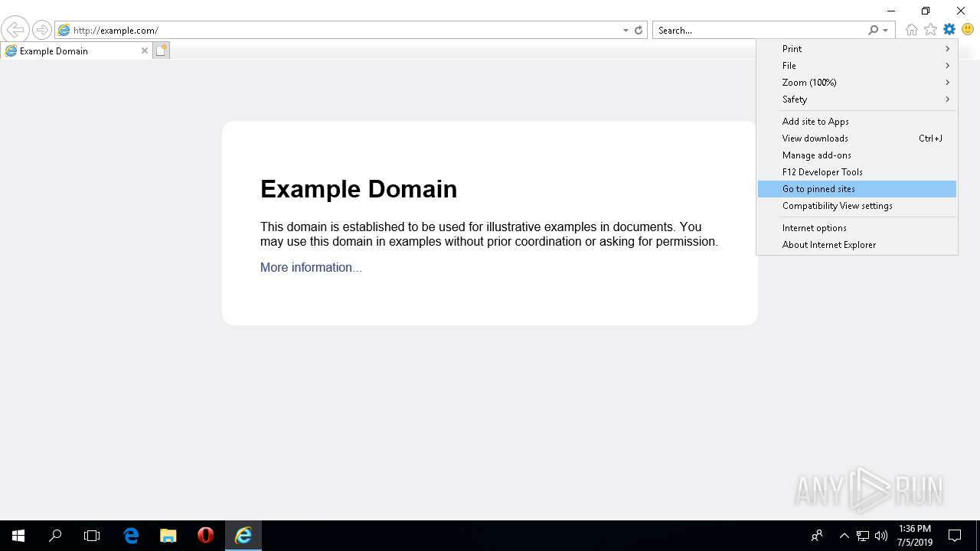This screenshot has height=551, width=980.
Task: Expand the Safety submenu
Action: 857,99
